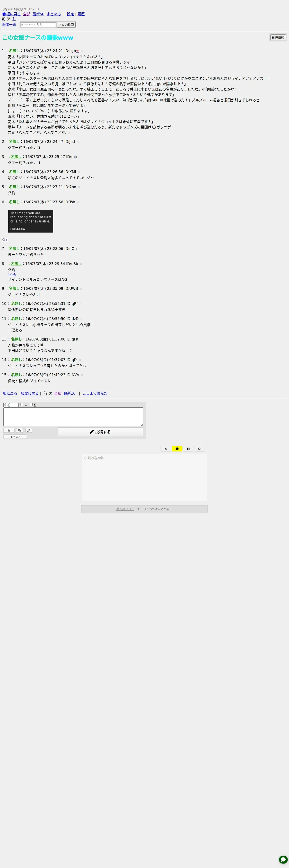Click the home icon beside 板に戻る

(x=4, y=14)
